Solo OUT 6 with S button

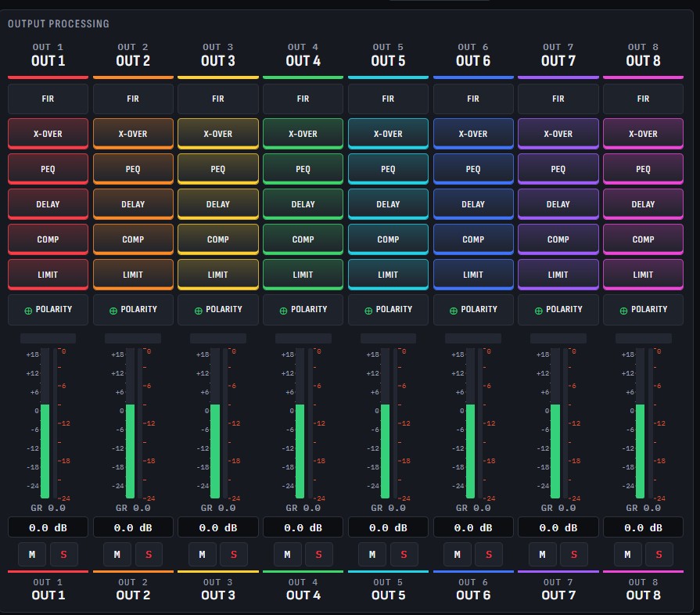[x=489, y=554]
